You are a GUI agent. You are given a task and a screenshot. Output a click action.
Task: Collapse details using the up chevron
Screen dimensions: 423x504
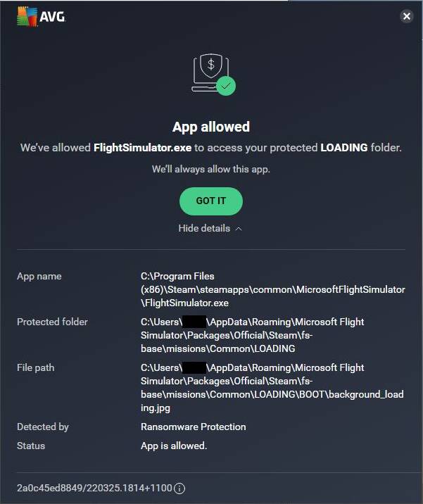point(239,229)
